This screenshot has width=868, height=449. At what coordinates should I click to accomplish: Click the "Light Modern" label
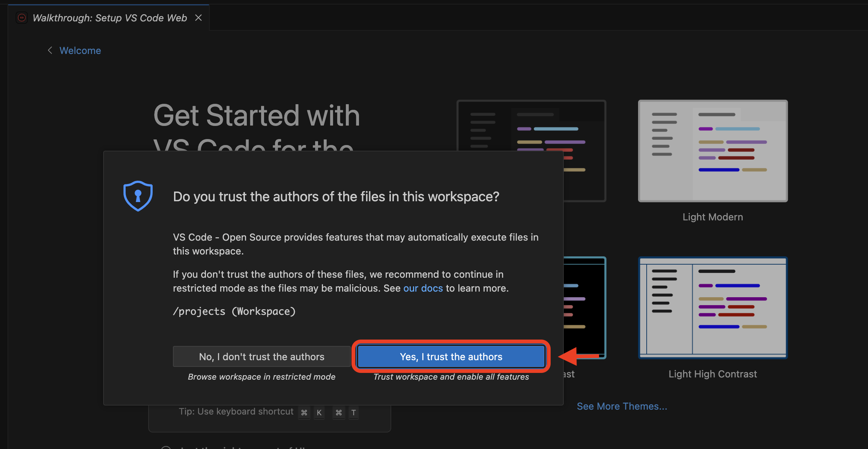(713, 217)
